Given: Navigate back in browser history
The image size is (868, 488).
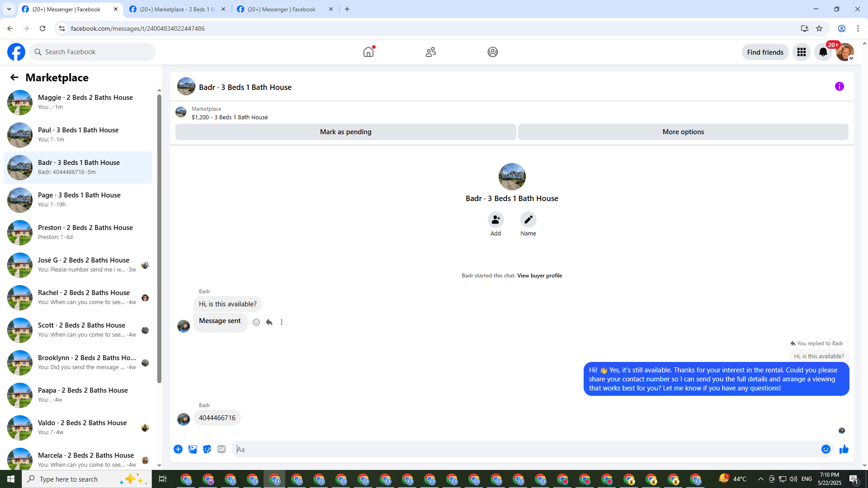Looking at the screenshot, I should (x=10, y=28).
